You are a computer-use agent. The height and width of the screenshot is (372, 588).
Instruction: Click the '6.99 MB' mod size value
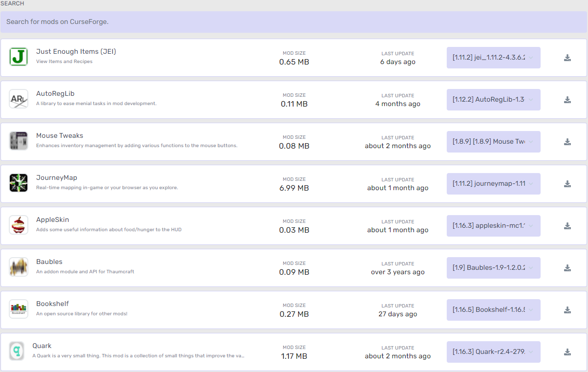click(x=294, y=188)
